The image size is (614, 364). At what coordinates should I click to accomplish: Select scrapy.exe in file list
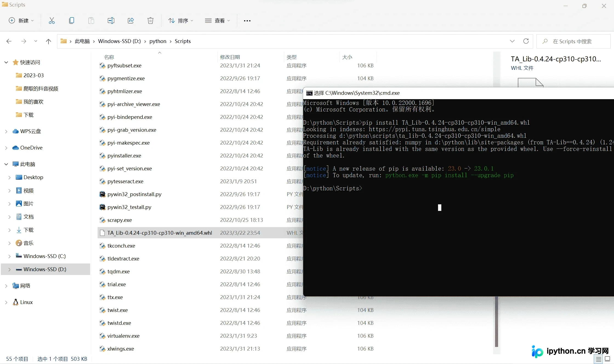120,220
